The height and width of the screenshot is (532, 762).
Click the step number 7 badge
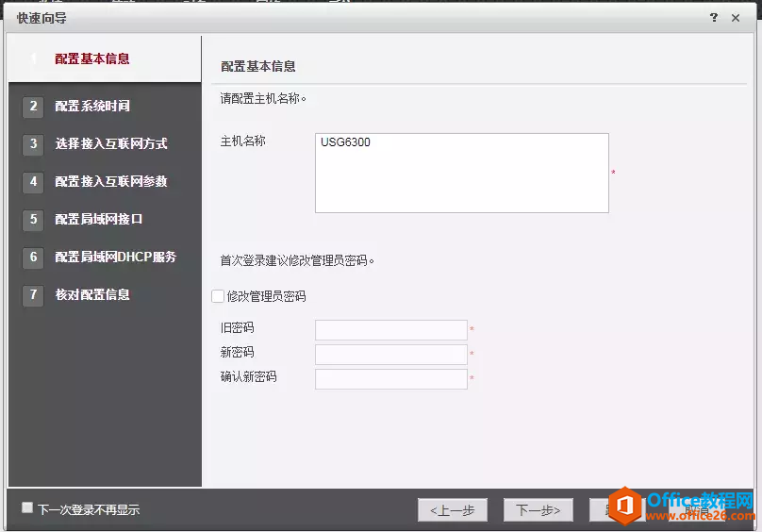tap(33, 294)
